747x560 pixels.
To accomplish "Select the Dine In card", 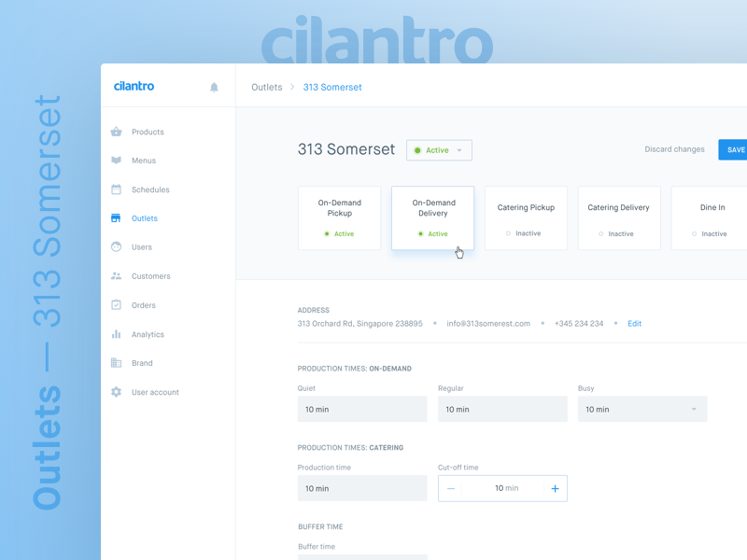I will [710, 217].
